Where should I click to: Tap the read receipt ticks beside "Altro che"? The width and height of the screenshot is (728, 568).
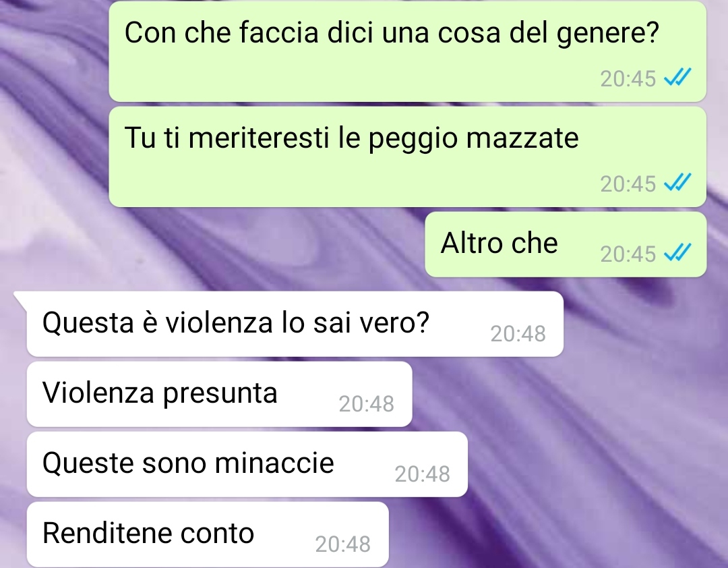tap(677, 253)
